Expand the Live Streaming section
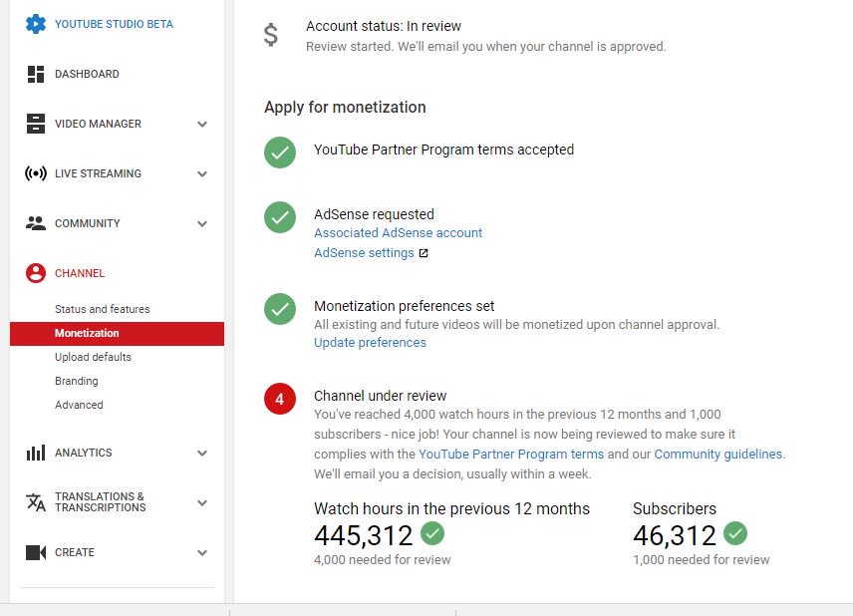This screenshot has height=616, width=853. pyautogui.click(x=202, y=174)
